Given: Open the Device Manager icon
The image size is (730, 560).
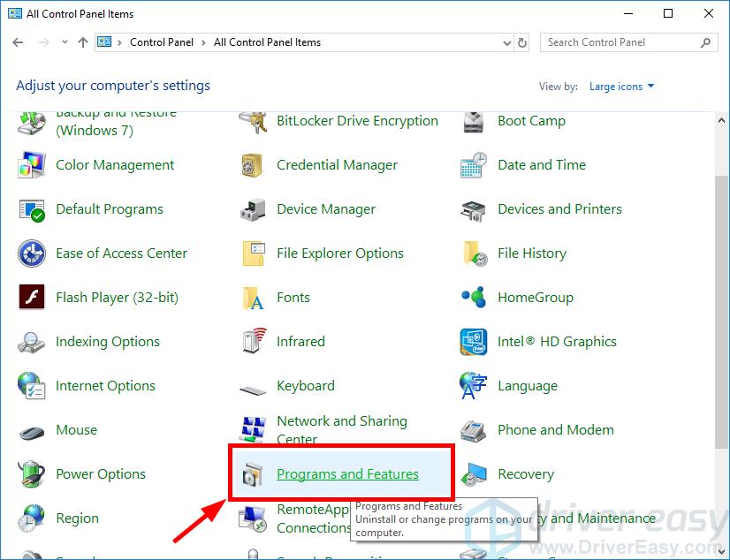Looking at the screenshot, I should (x=253, y=209).
